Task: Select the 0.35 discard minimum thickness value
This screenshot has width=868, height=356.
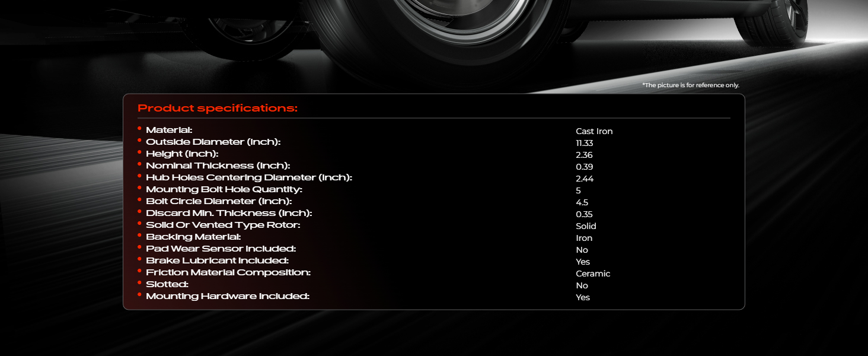Action: 584,214
